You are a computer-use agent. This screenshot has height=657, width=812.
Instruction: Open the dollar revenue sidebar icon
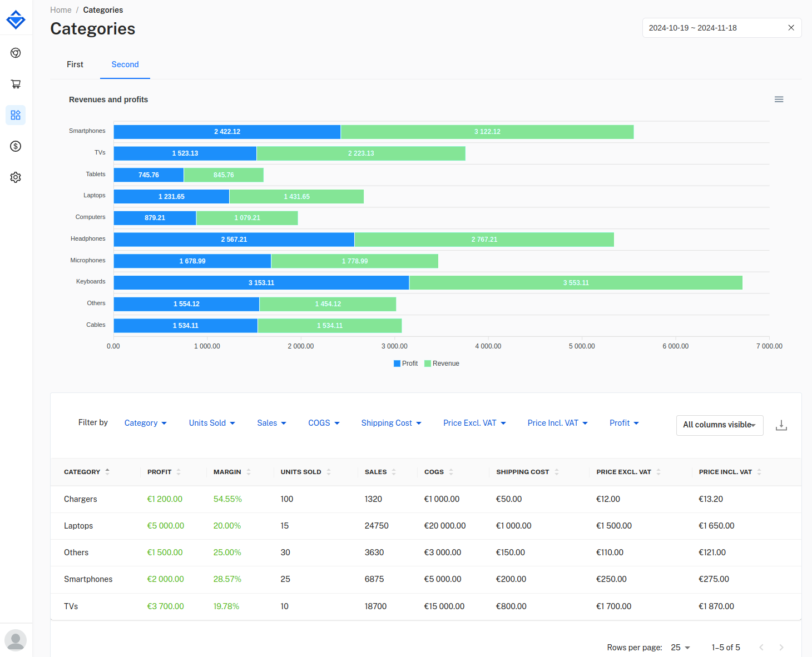tap(16, 146)
